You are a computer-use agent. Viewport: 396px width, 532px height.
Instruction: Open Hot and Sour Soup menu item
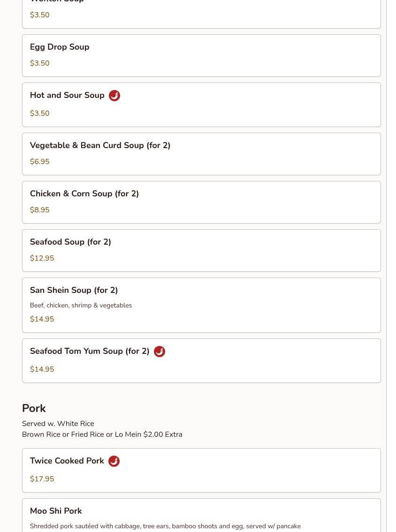[201, 105]
